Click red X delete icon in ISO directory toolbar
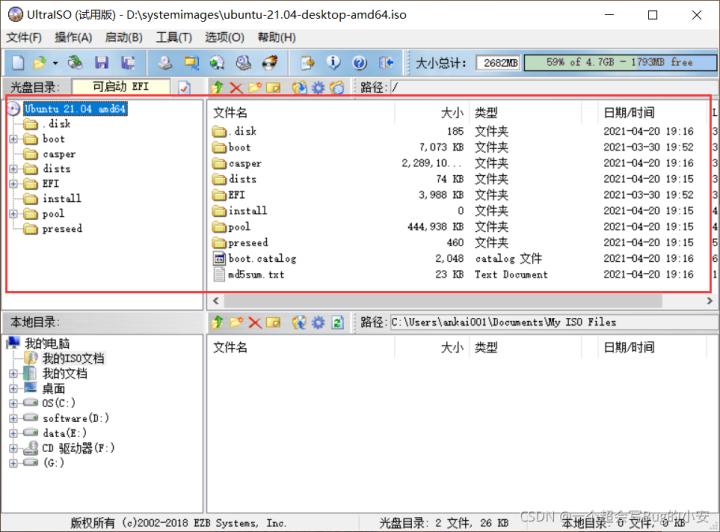Image resolution: width=720 pixels, height=532 pixels. pyautogui.click(x=236, y=88)
